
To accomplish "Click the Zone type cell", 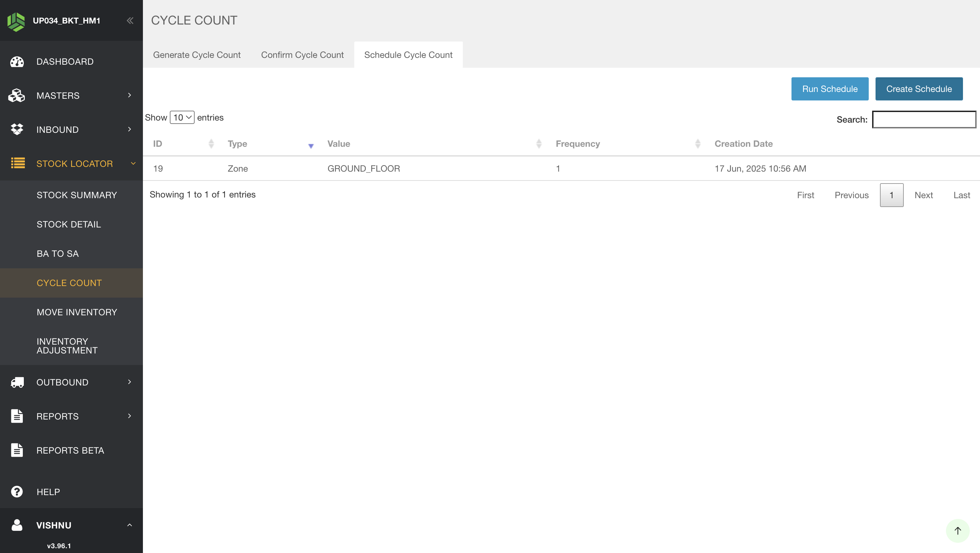I will pyautogui.click(x=238, y=168).
